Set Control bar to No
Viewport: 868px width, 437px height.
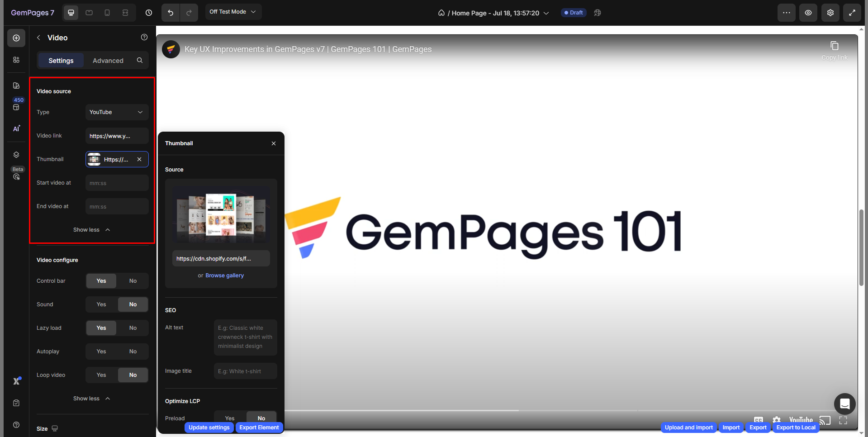tap(133, 281)
